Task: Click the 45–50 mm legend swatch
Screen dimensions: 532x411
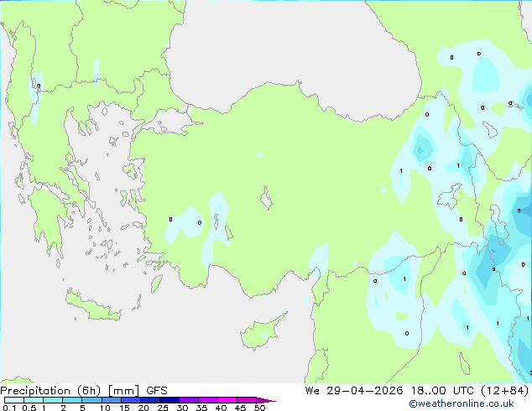Action: [x=247, y=400]
